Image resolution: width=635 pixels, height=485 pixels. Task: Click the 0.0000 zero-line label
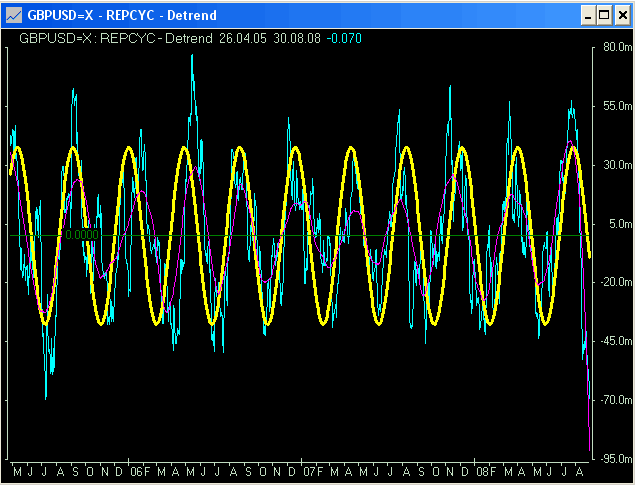(82, 235)
